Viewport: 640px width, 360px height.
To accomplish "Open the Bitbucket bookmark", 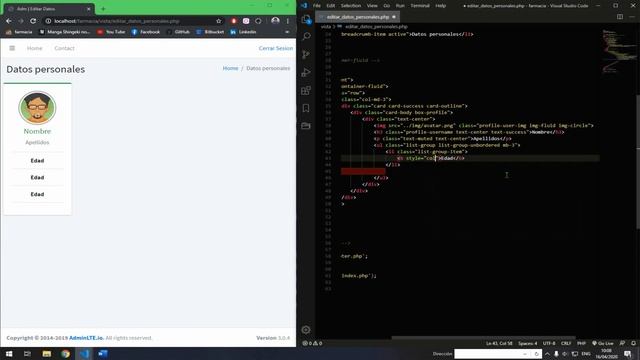I will pyautogui.click(x=210, y=32).
